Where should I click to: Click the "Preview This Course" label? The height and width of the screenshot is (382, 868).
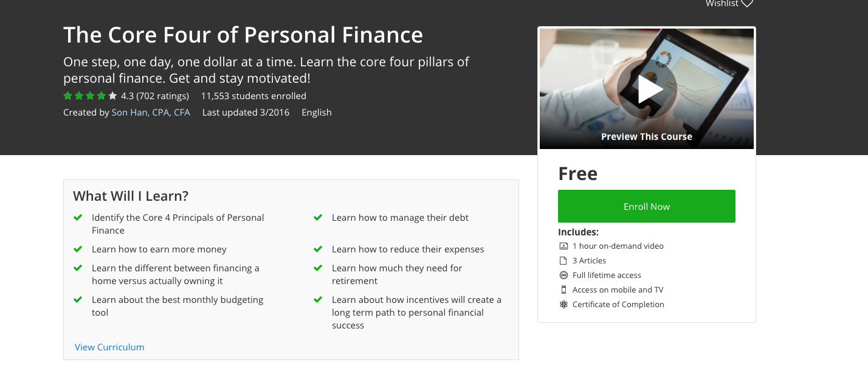point(647,137)
